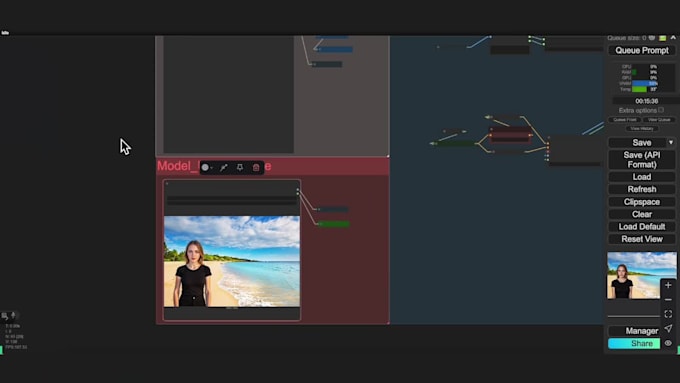Click the green node in the Model group
This screenshot has width=680, height=383.
(x=333, y=224)
